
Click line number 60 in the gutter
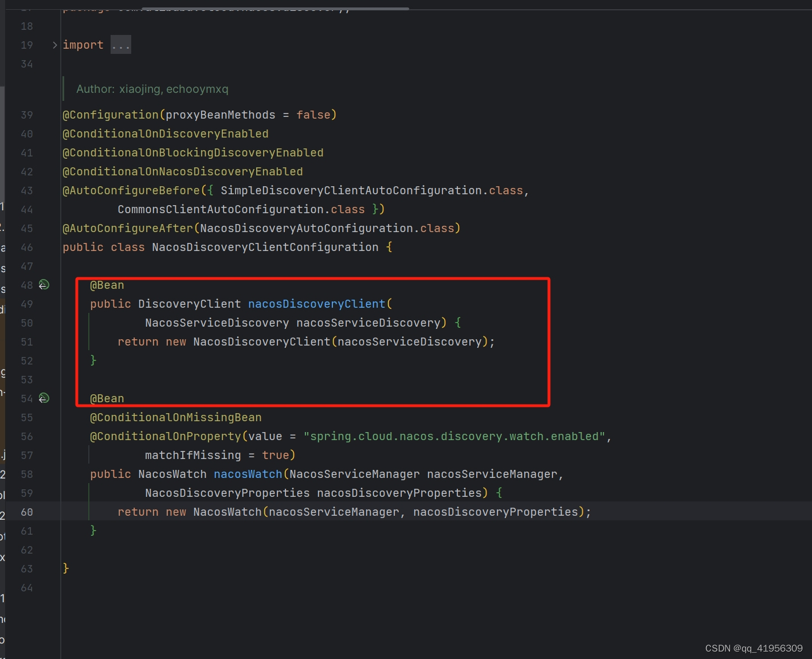click(x=27, y=512)
